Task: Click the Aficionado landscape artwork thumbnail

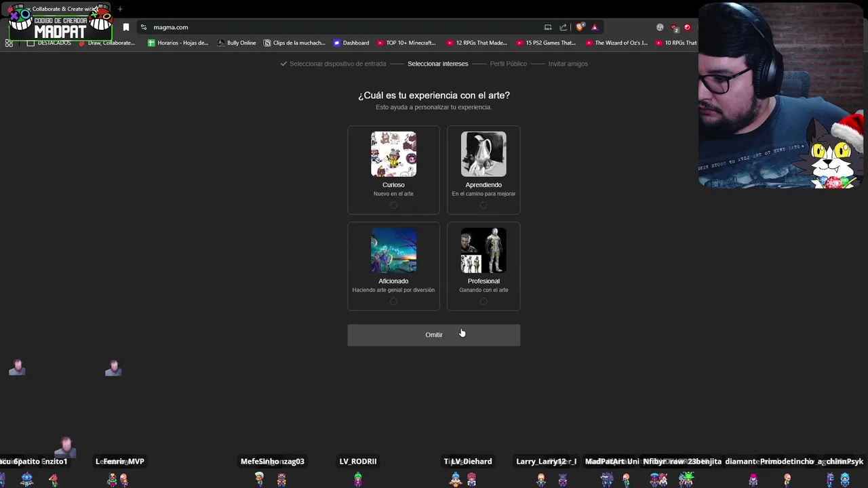Action: 393,250
